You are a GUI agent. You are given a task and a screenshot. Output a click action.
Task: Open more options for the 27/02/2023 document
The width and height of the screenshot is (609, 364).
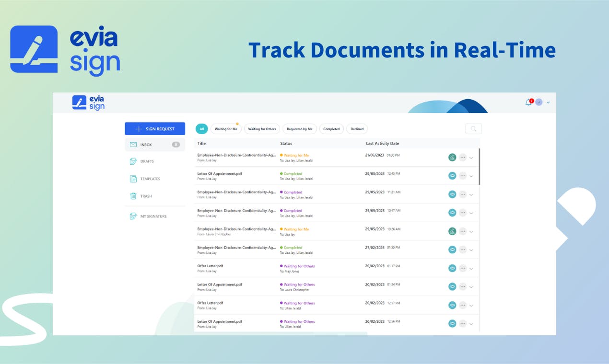(463, 250)
